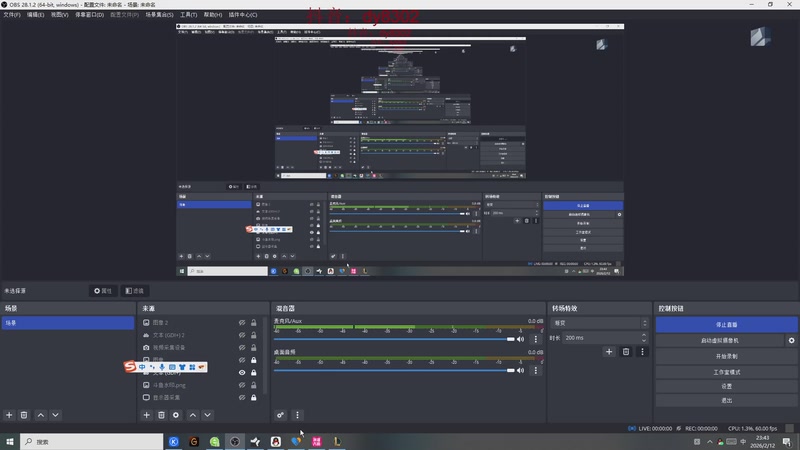Select the 斗鱼水印.png source row

199,385
